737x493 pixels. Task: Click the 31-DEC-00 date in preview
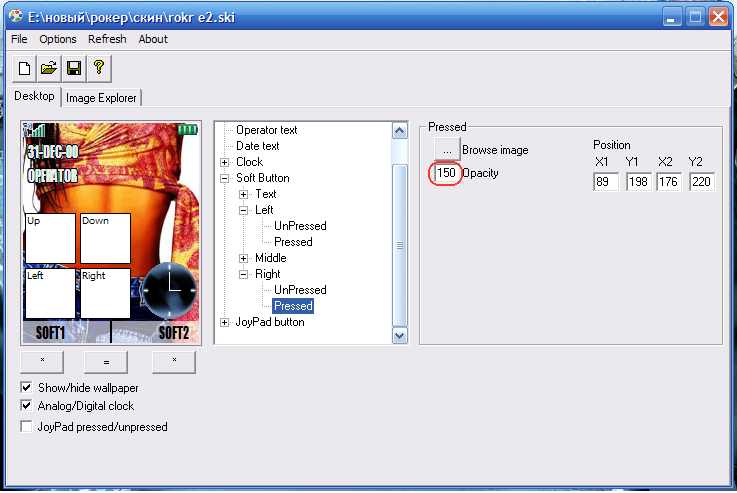53,151
